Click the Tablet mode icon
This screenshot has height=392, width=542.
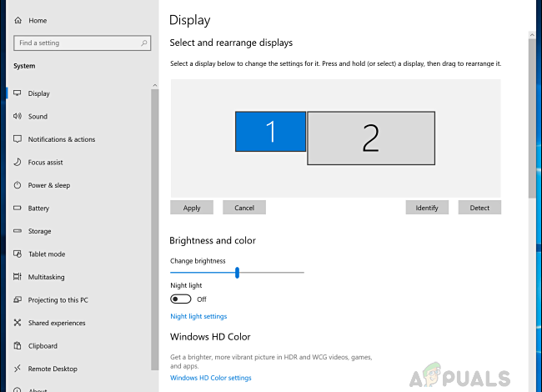[18, 254]
